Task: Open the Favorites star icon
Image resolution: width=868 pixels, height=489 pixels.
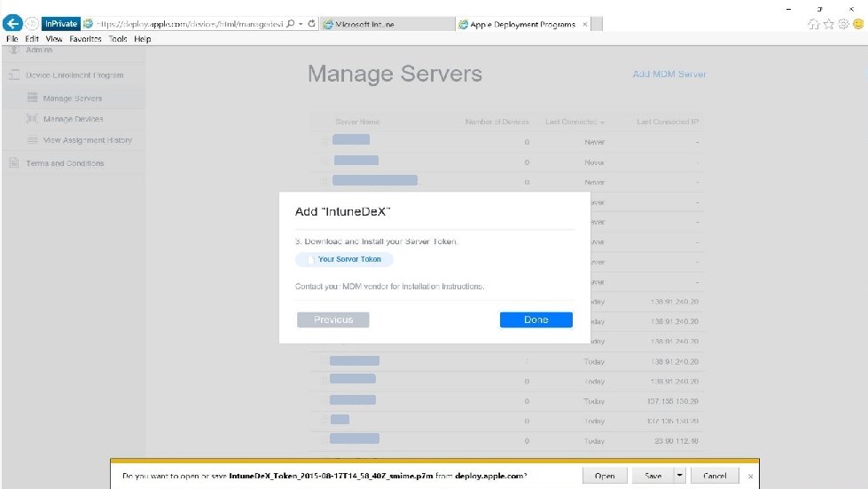Action: tap(829, 24)
